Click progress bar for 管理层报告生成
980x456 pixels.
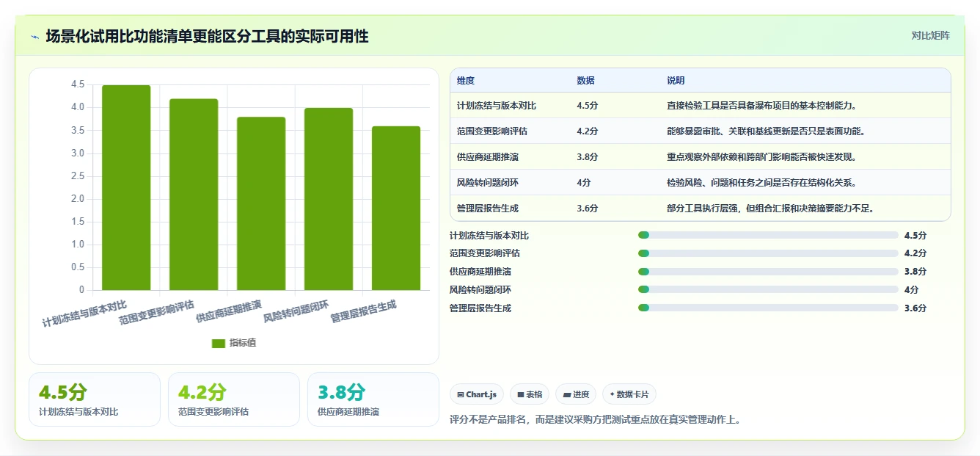[768, 308]
